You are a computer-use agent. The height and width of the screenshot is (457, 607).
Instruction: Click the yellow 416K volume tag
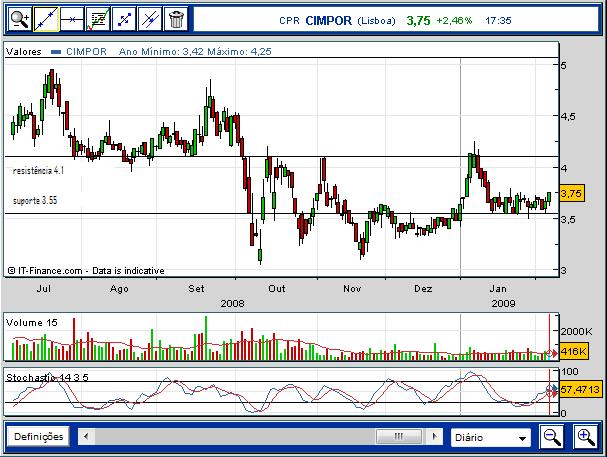(x=574, y=351)
